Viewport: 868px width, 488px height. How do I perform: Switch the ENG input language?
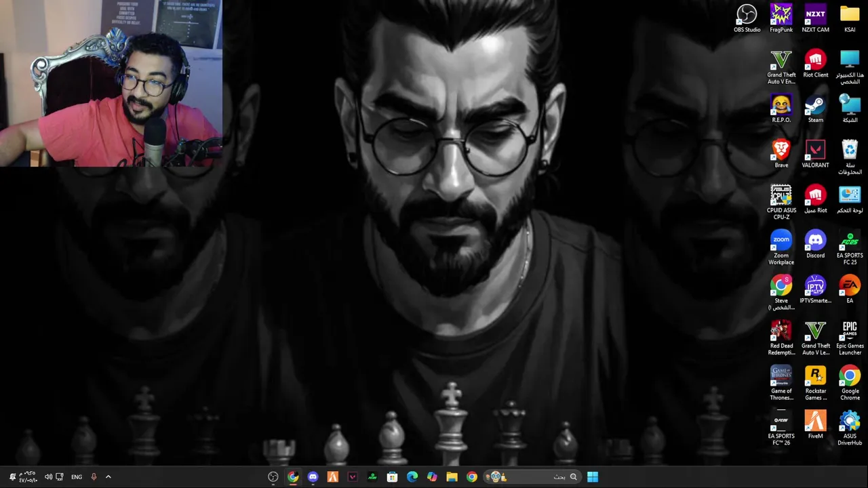click(77, 477)
